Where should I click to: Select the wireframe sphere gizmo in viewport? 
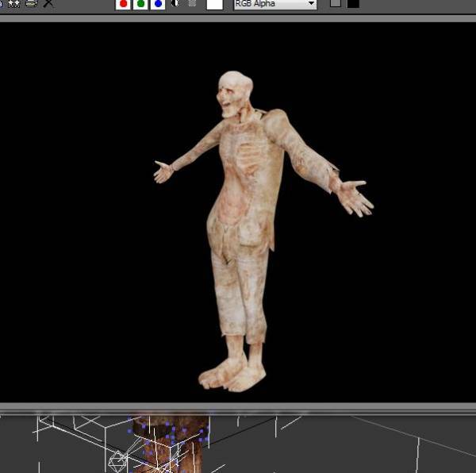tap(117, 460)
